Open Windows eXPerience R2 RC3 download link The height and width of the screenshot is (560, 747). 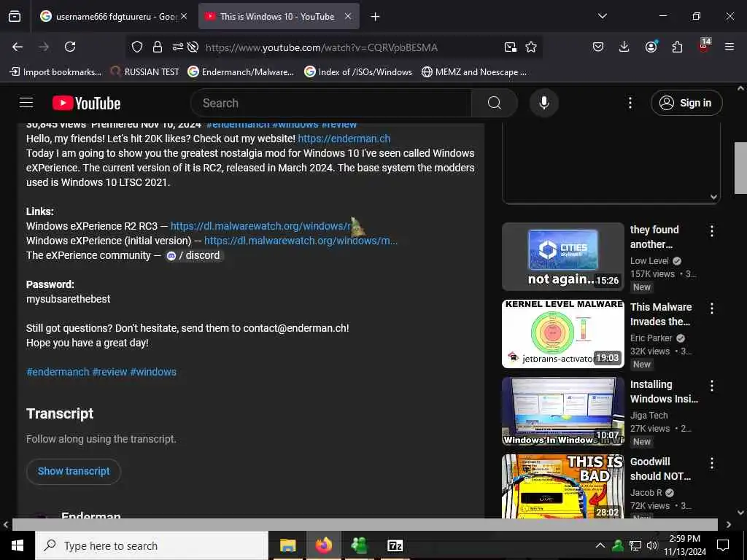tap(260, 226)
